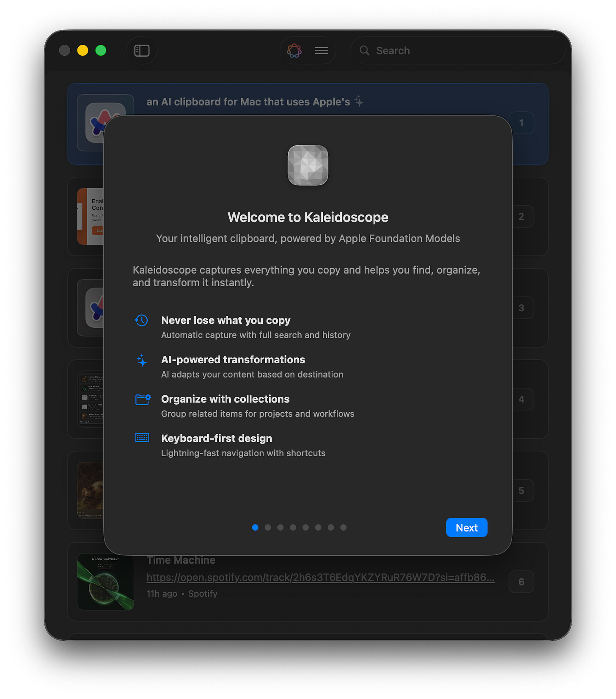Click the orange thumbnail on clipboard row 2
This screenshot has width=616, height=699.
[90, 217]
